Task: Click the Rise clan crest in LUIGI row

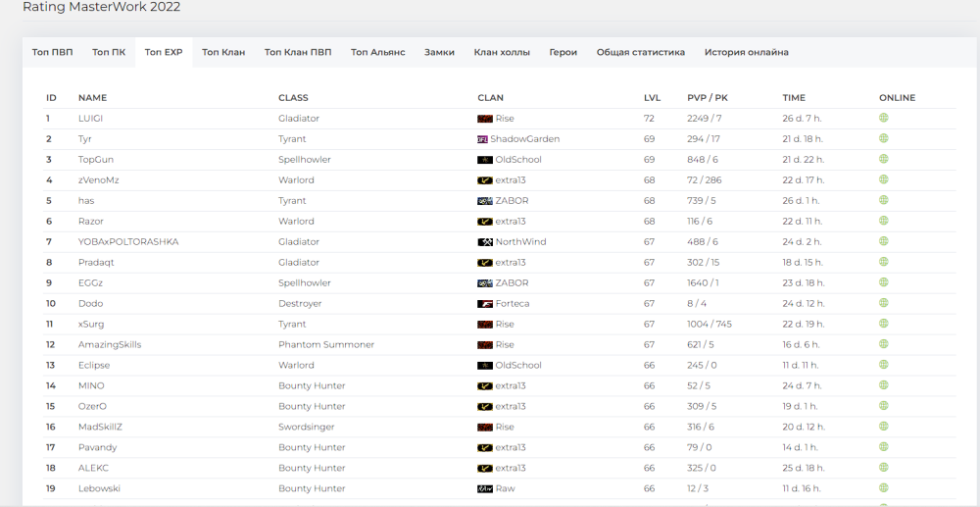Action: coord(485,118)
